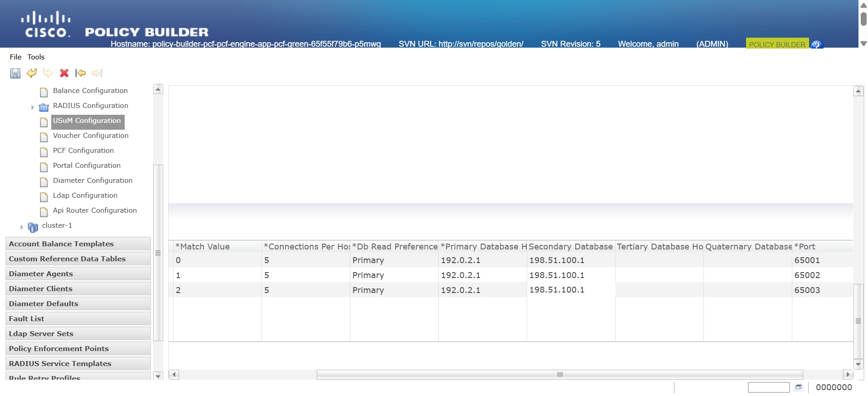Click the down arrow of the details panel scrollbar
The image size is (868, 396).
858,364
